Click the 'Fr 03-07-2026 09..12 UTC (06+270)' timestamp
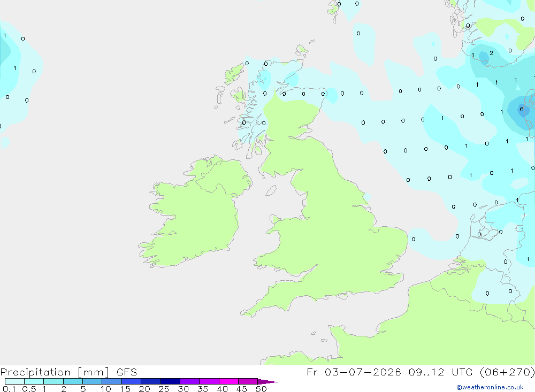Image resolution: width=535 pixels, height=392 pixels. 421,372
